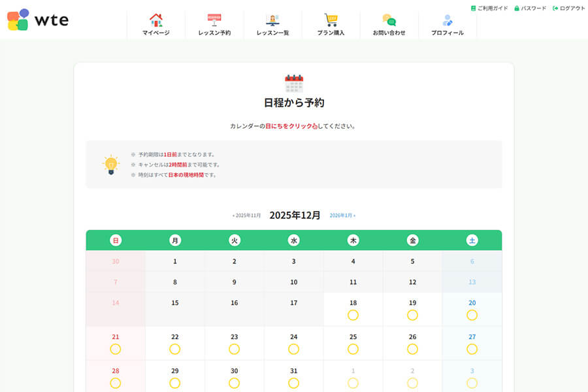Select the December 21 booking circle
This screenshot has height=392, width=588.
click(115, 349)
